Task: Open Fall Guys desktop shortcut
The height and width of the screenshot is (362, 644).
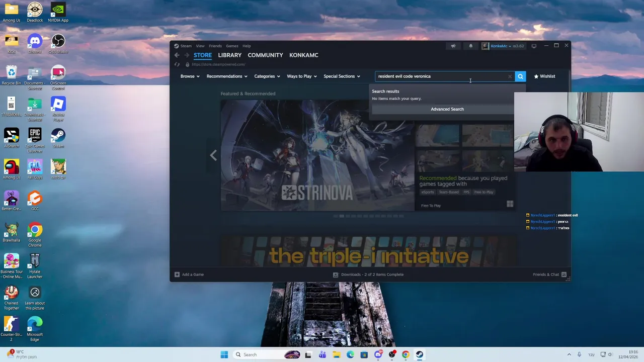Action: (35, 169)
